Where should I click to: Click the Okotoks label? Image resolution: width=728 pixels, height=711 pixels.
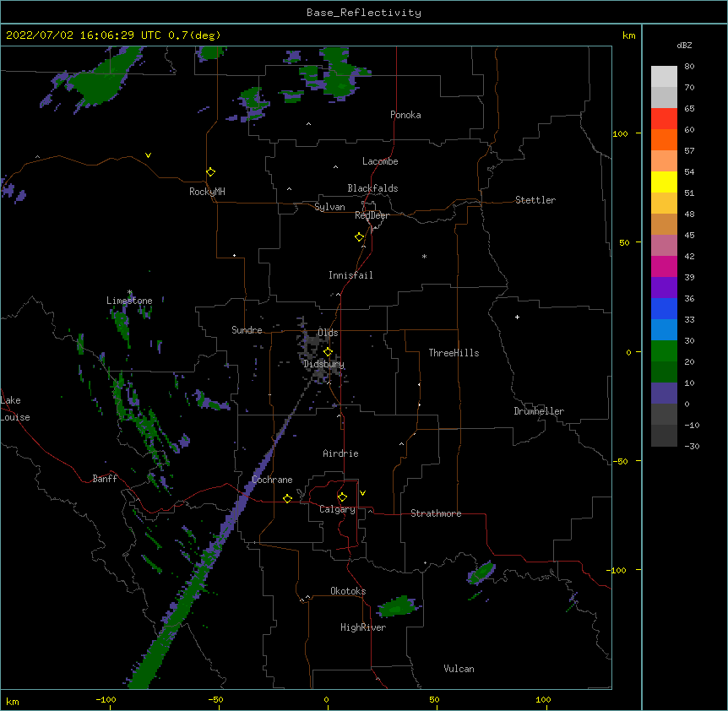348,591
